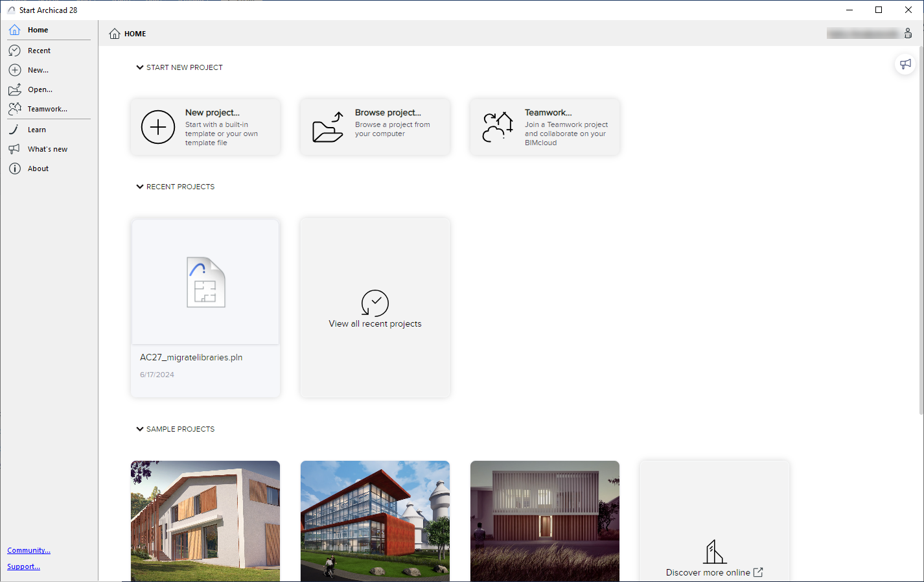Screen dimensions: 924x582
Task: Click the New plus-circle icon in sidebar
Action: (x=14, y=70)
